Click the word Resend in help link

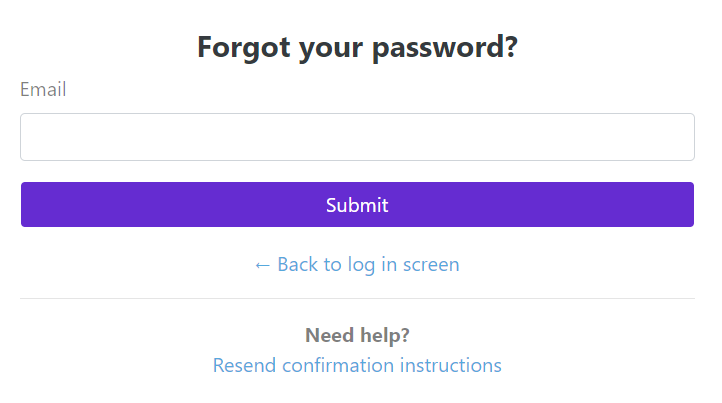click(245, 365)
